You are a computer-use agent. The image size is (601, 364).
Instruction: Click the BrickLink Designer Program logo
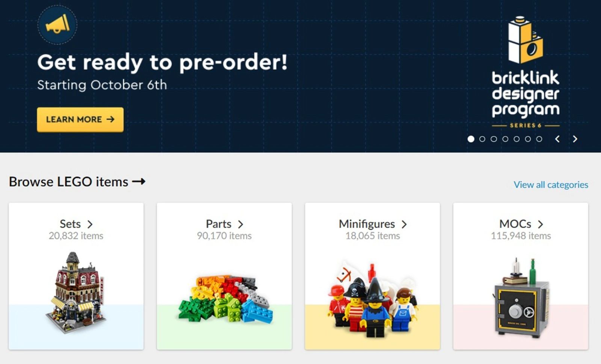coord(525,72)
